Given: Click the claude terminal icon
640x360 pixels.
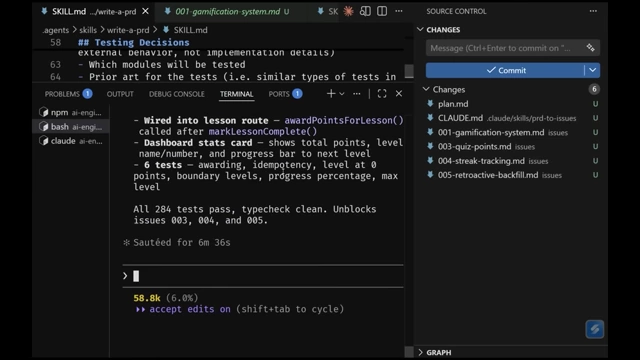Looking at the screenshot, I should pyautogui.click(x=44, y=141).
